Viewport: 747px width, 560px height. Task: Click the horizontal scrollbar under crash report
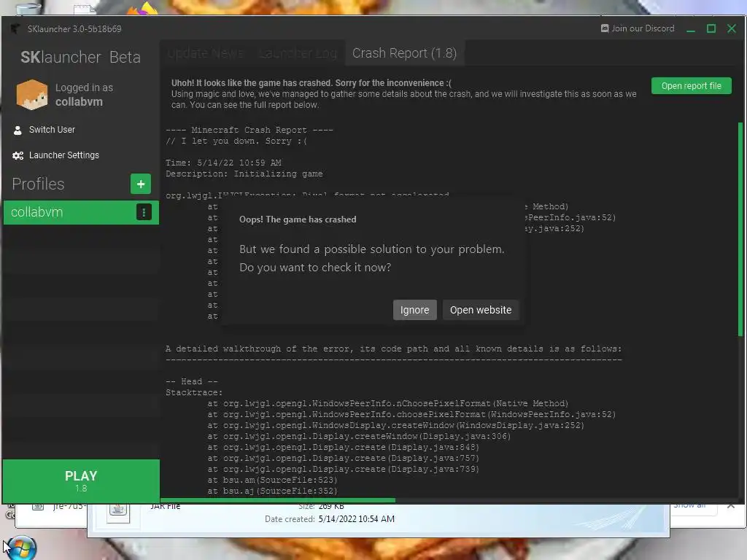pyautogui.click(x=278, y=500)
